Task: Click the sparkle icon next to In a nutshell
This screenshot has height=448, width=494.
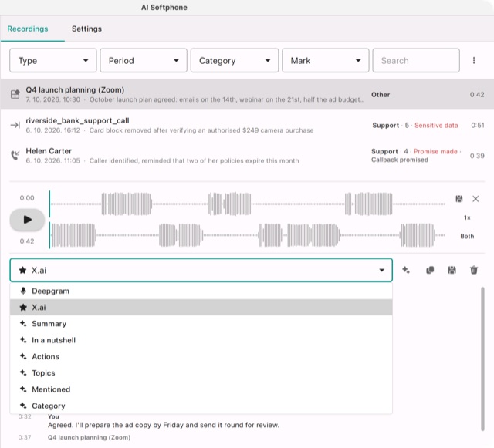Action: pos(23,340)
